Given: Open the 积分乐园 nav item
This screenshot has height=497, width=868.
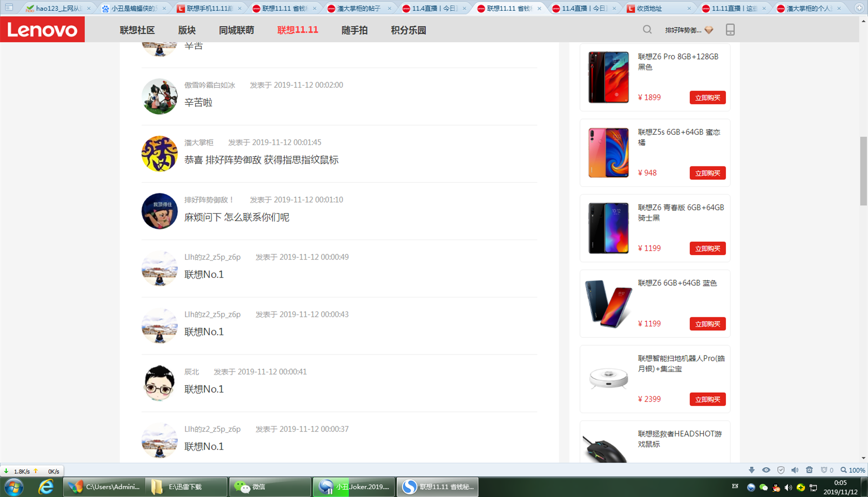Looking at the screenshot, I should [x=408, y=30].
